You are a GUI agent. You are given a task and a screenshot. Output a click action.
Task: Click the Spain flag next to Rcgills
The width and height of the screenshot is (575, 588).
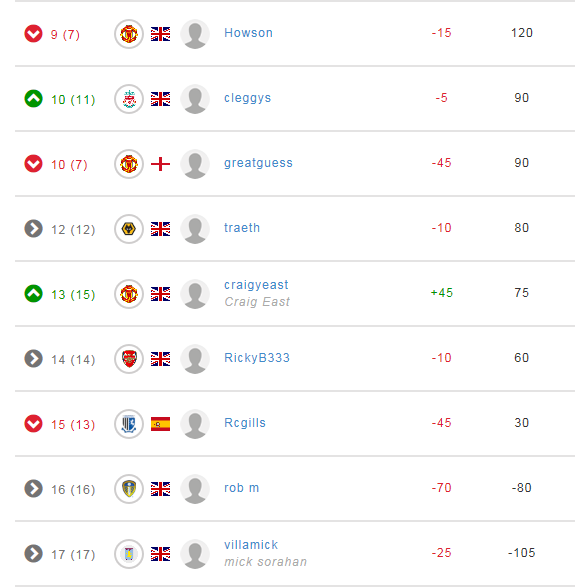click(x=161, y=424)
